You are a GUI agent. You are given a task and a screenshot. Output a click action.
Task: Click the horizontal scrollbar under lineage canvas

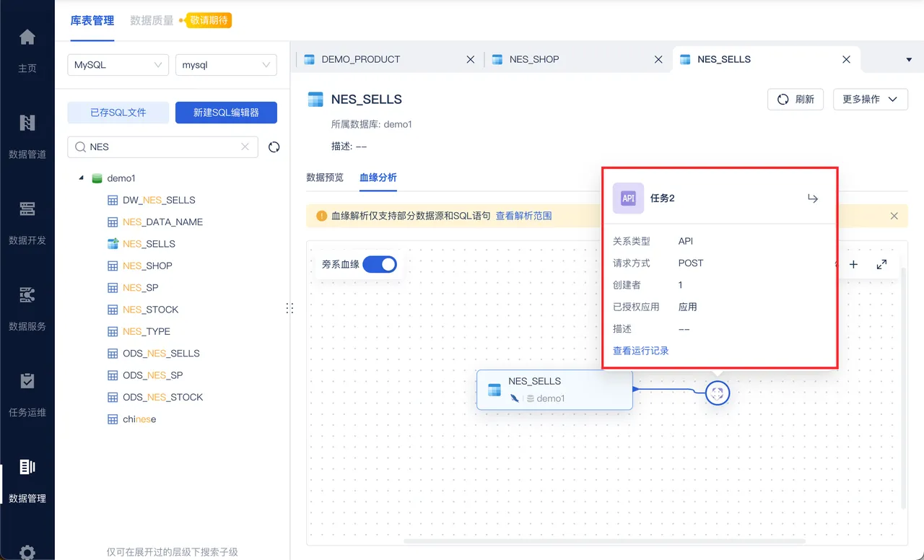(x=604, y=541)
